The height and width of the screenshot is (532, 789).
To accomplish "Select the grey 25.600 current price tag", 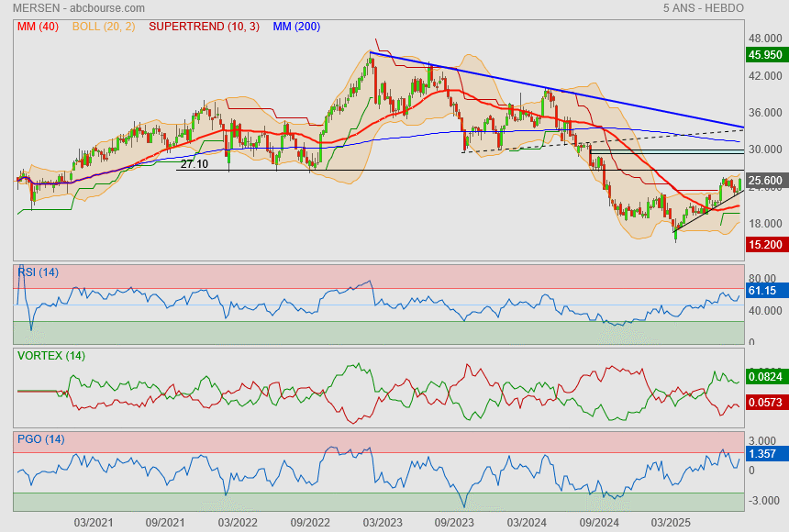I will click(x=765, y=182).
